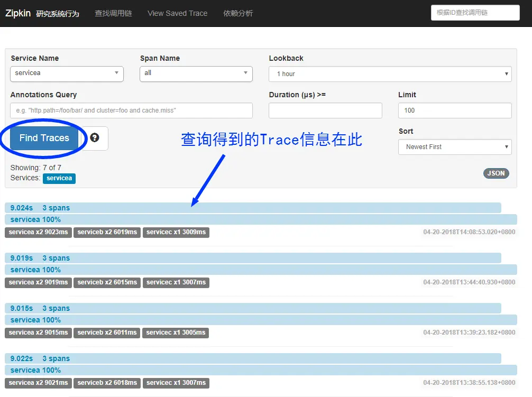Click the serviceb x2 6019ms tag
The height and width of the screenshot is (397, 532).
pos(107,232)
